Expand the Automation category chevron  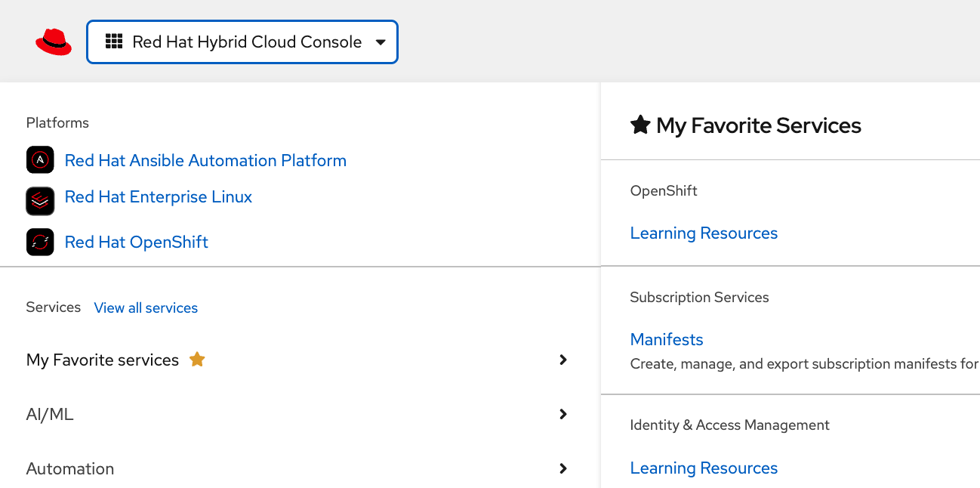click(562, 468)
